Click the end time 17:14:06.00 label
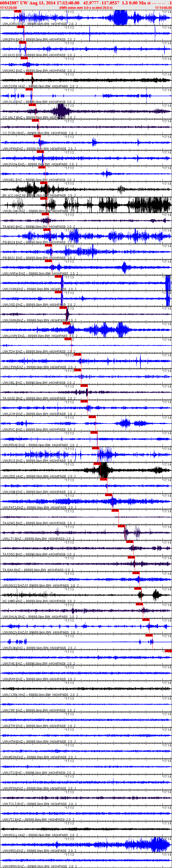The image size is (172, 868). [163, 8]
